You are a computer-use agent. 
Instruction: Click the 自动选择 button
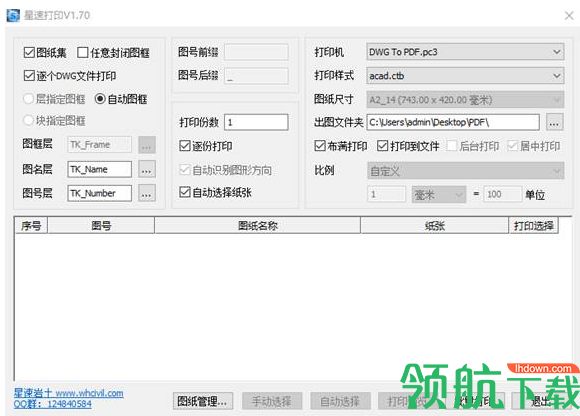pyautogui.click(x=340, y=401)
